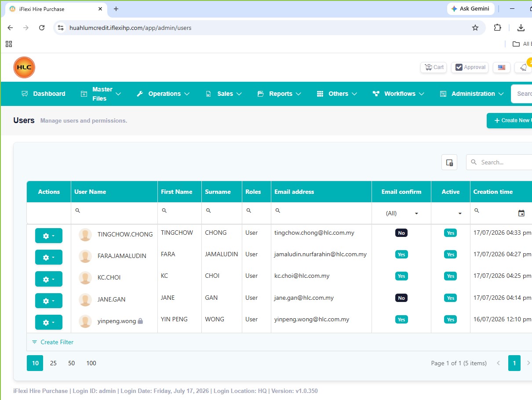This screenshot has width=532, height=400.
Task: Open actions gear for FARA.JAMALUDIN
Action: point(49,257)
